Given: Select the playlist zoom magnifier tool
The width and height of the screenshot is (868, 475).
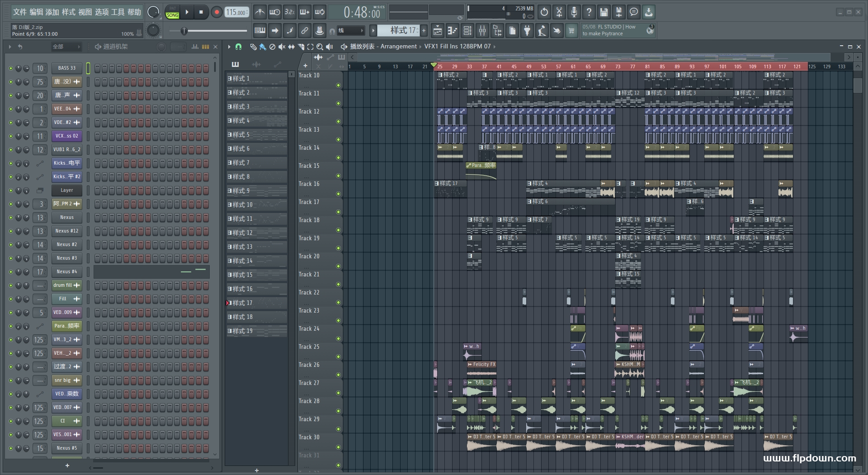Looking at the screenshot, I should click(x=320, y=47).
